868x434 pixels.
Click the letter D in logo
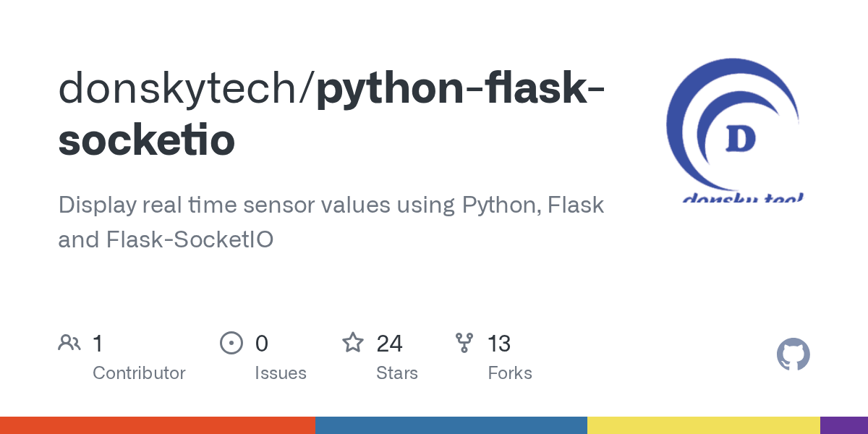[x=740, y=140]
